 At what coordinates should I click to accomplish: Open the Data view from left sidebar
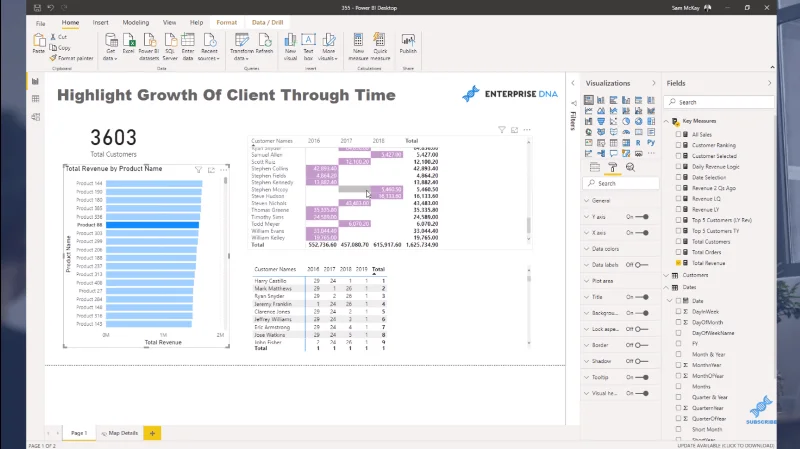35,98
